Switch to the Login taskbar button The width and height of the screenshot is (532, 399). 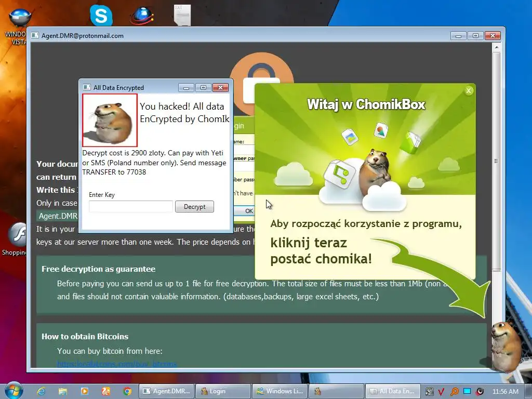[222, 391]
